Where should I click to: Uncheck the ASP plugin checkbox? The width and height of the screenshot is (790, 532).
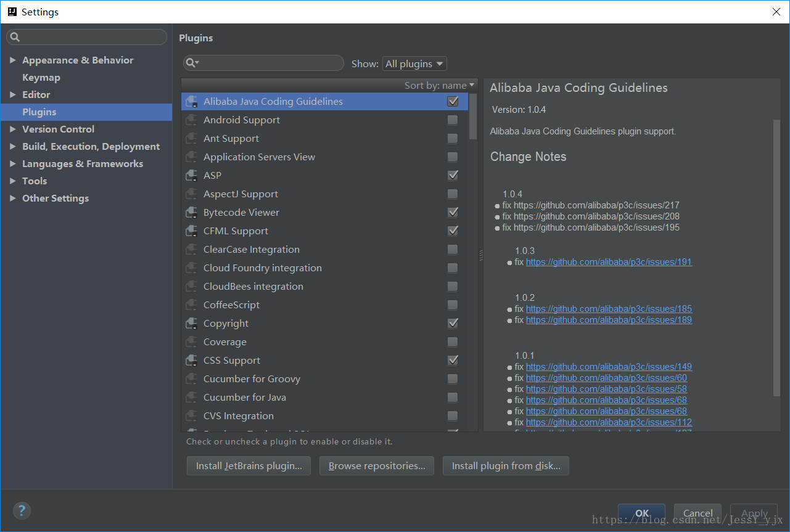point(453,175)
